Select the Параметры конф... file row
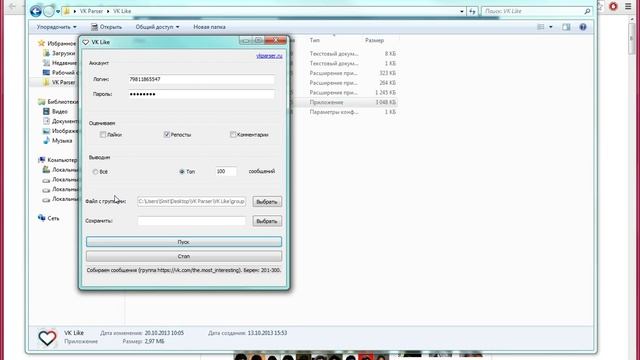 (x=345, y=112)
